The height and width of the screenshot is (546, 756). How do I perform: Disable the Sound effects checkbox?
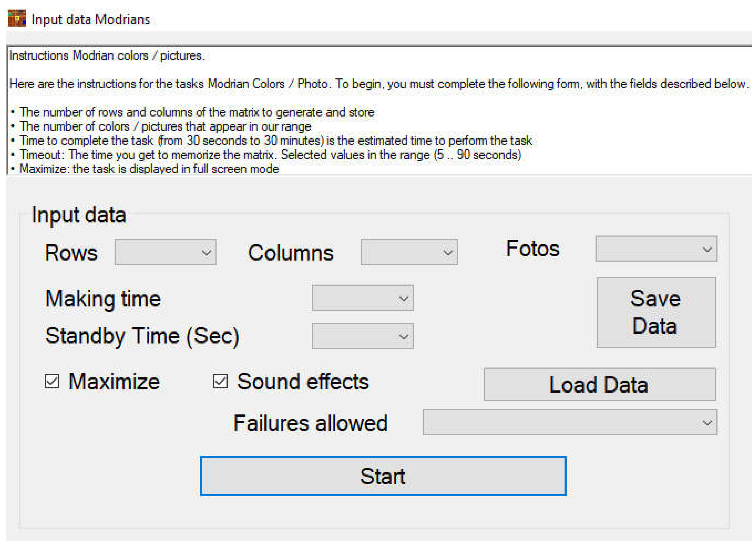[x=220, y=381]
